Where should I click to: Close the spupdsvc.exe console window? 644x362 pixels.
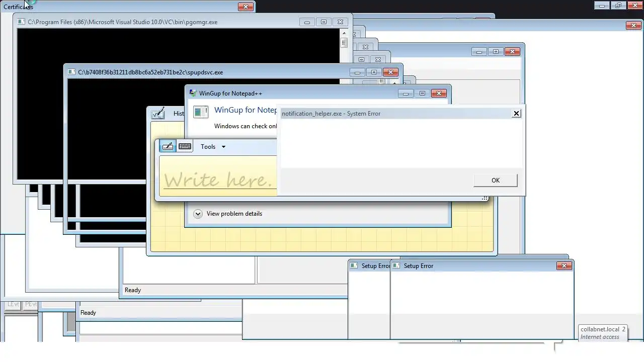click(390, 72)
